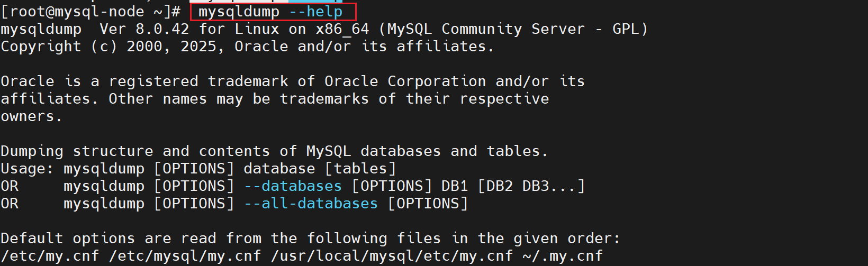Image resolution: width=868 pixels, height=266 pixels.
Task: Click the [tables] argument in usage line
Action: (x=360, y=169)
